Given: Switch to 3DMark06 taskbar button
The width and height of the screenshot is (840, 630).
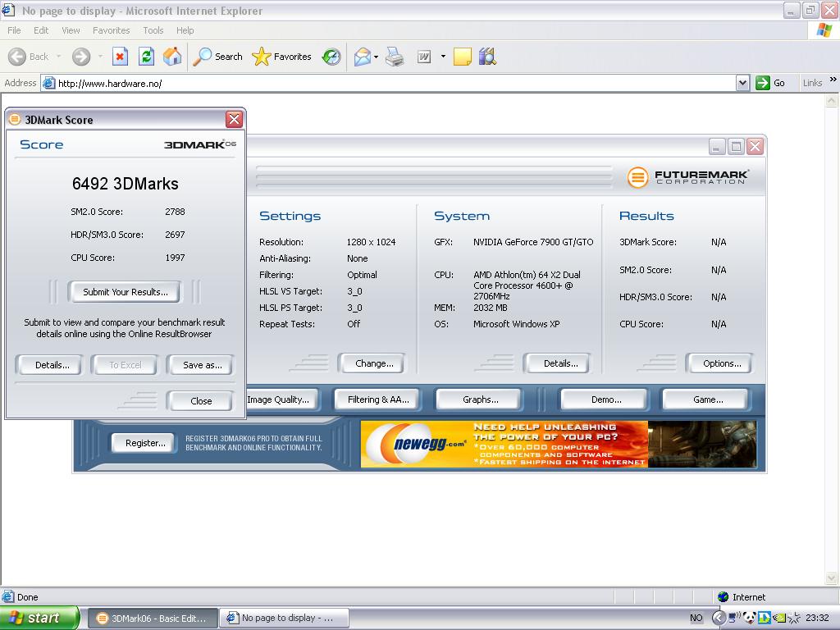Looking at the screenshot, I should [x=152, y=619].
